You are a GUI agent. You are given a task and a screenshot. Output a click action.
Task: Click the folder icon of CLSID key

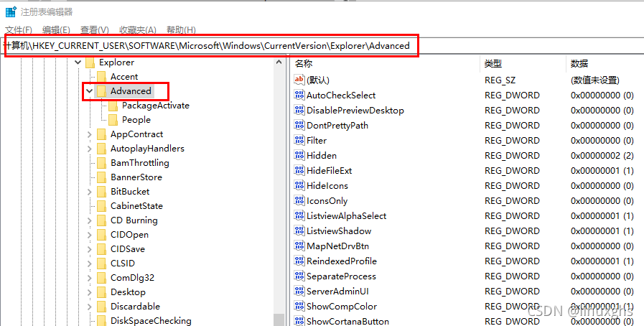[101, 264]
